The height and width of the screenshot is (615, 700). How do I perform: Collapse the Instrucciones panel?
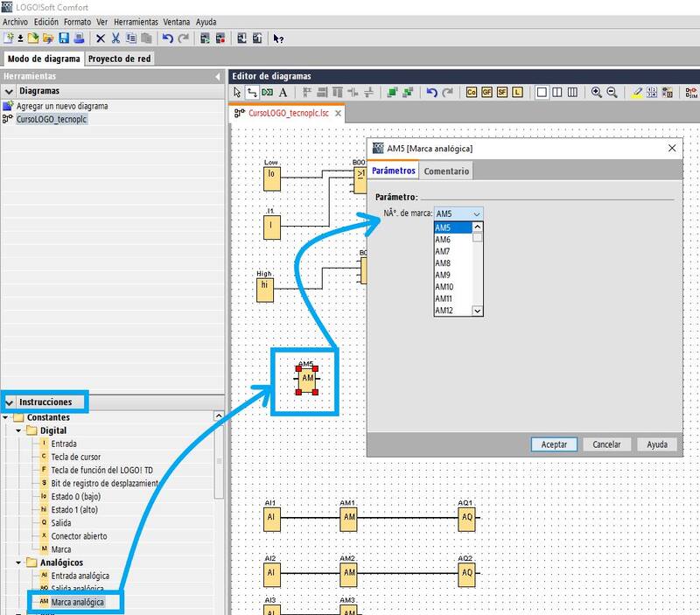tap(10, 402)
